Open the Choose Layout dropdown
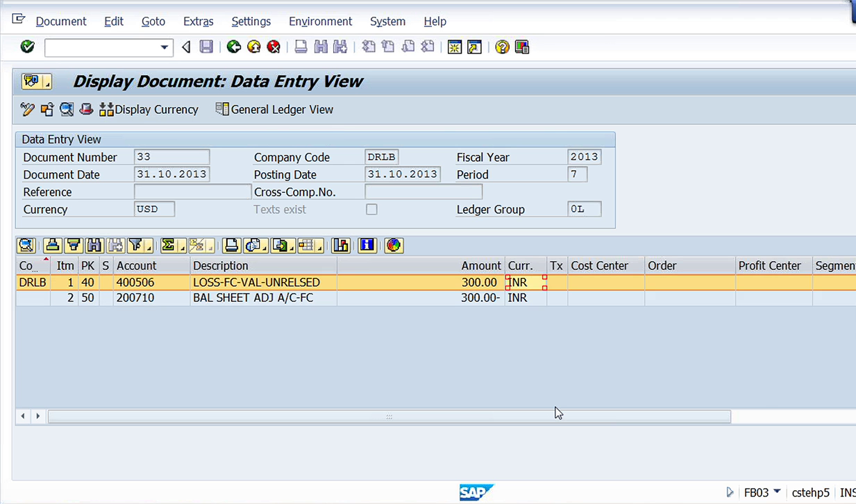The height and width of the screenshot is (504, 856). 310,245
